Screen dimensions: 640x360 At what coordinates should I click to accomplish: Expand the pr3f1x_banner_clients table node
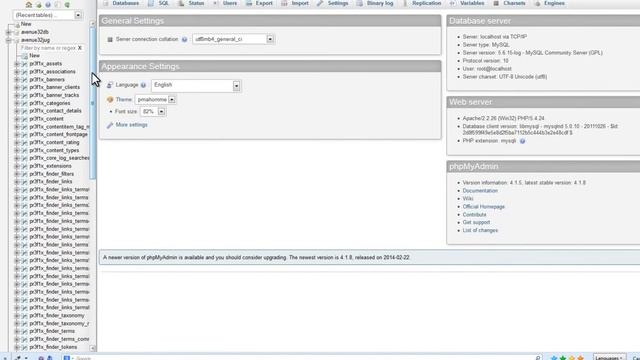[17, 87]
